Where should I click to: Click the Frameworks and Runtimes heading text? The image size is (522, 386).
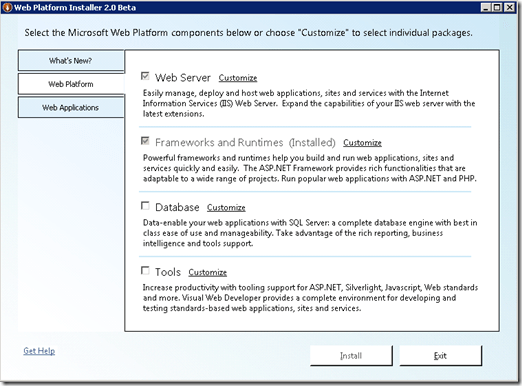coord(219,142)
